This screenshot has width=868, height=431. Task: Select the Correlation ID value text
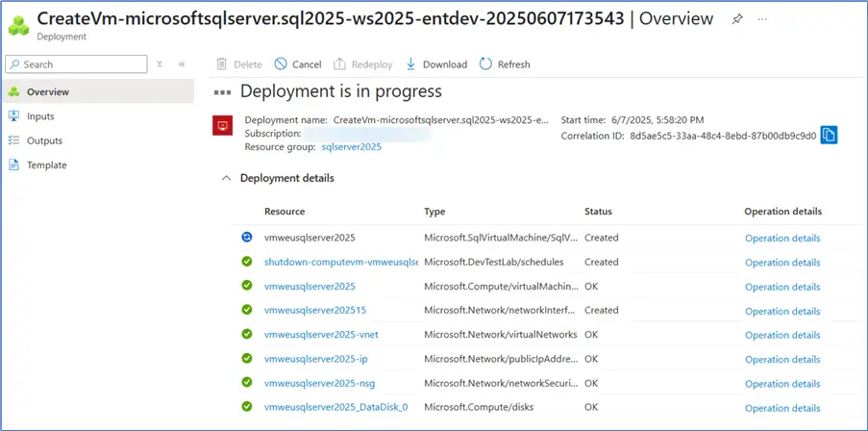pos(723,137)
